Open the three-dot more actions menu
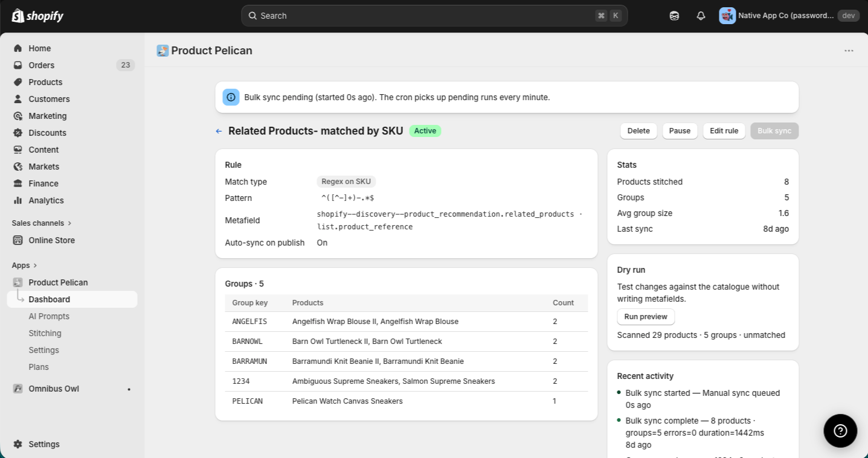 tap(849, 51)
